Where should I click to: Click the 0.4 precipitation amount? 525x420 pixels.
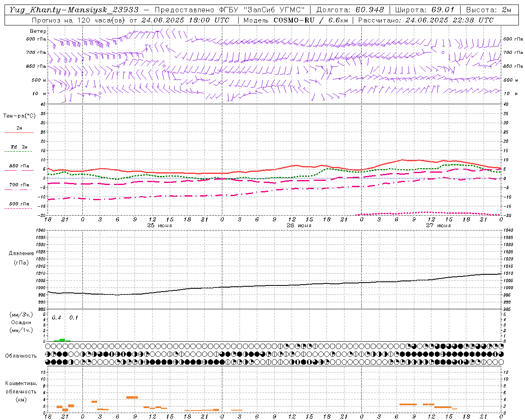[x=56, y=318]
